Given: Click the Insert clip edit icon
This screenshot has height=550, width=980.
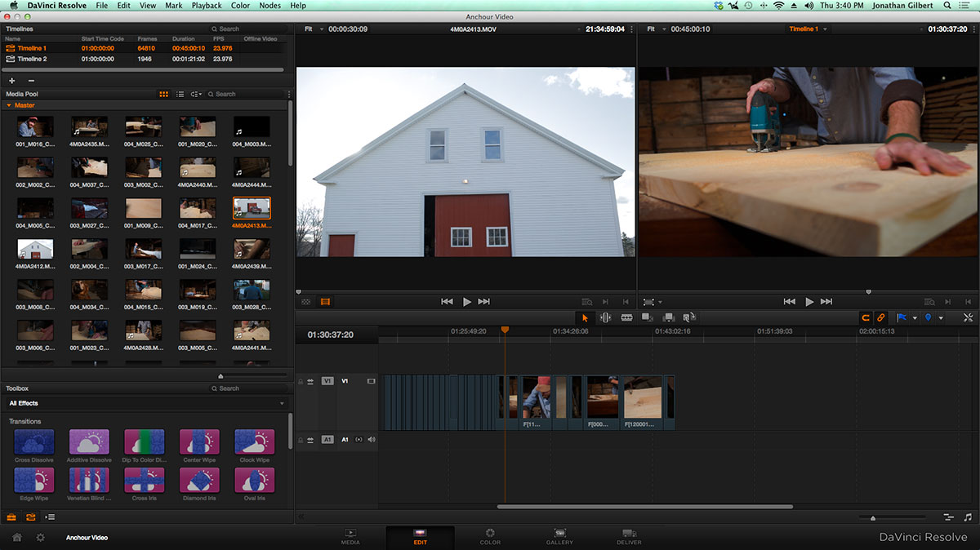Looking at the screenshot, I should [648, 317].
